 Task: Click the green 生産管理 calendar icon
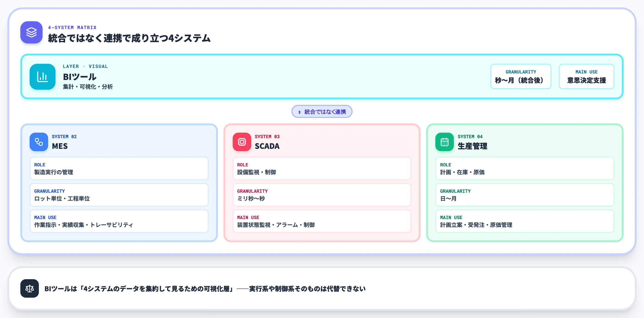pos(445,142)
